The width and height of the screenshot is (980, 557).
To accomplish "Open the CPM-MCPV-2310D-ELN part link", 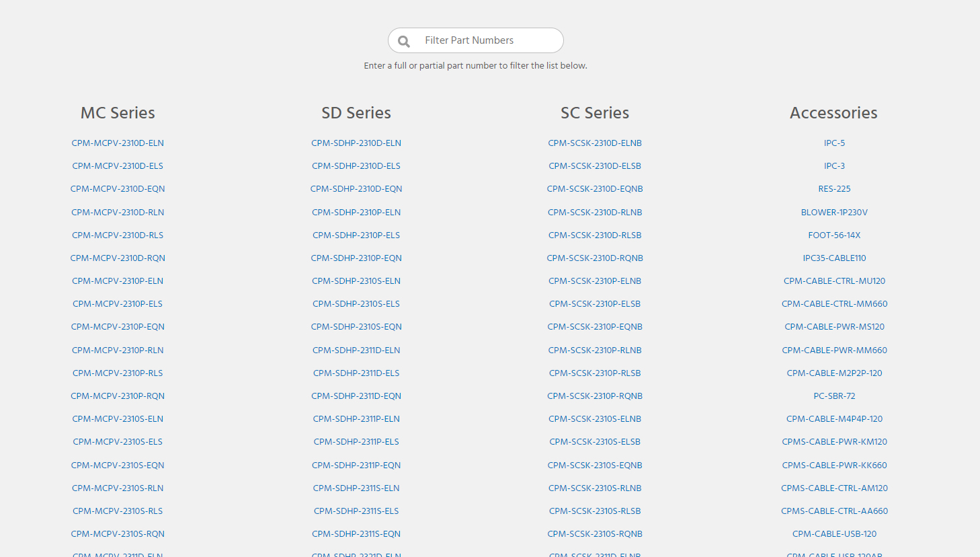I will pyautogui.click(x=118, y=143).
